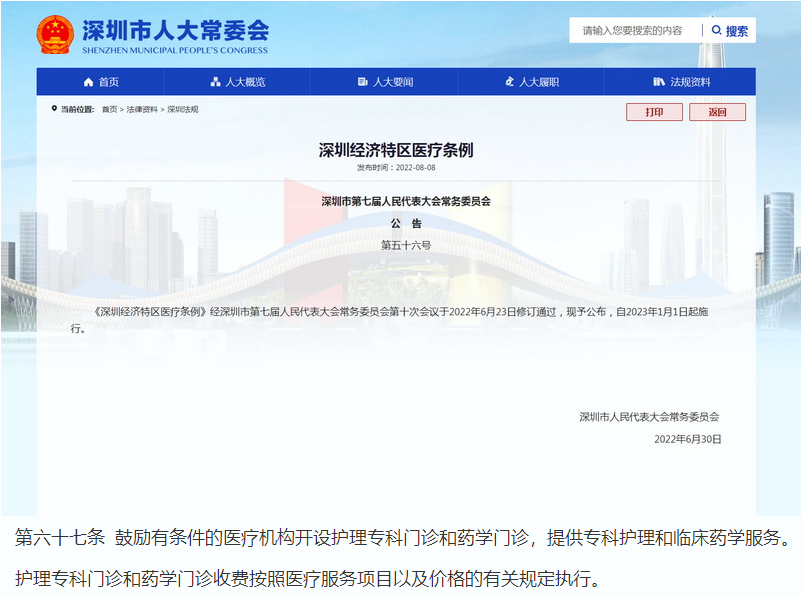This screenshot has width=802, height=616.
Task: Click the gavel icon beside 人大履职
Action: pyautogui.click(x=509, y=82)
